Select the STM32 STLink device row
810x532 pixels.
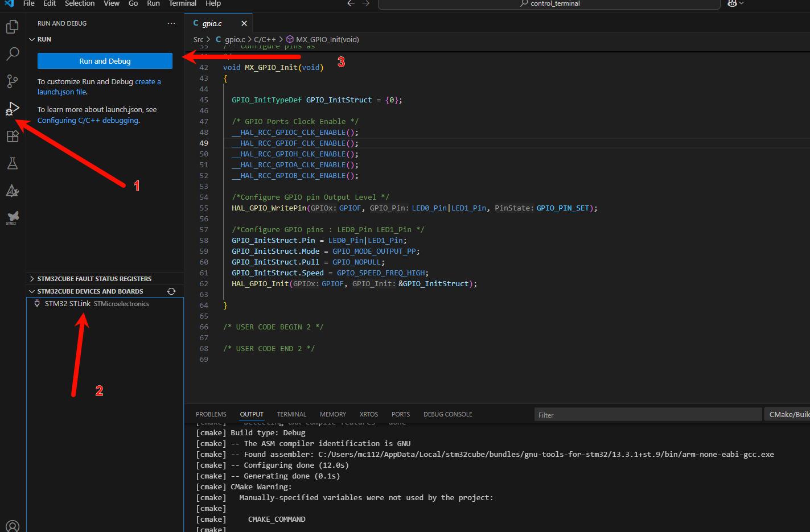click(x=105, y=304)
